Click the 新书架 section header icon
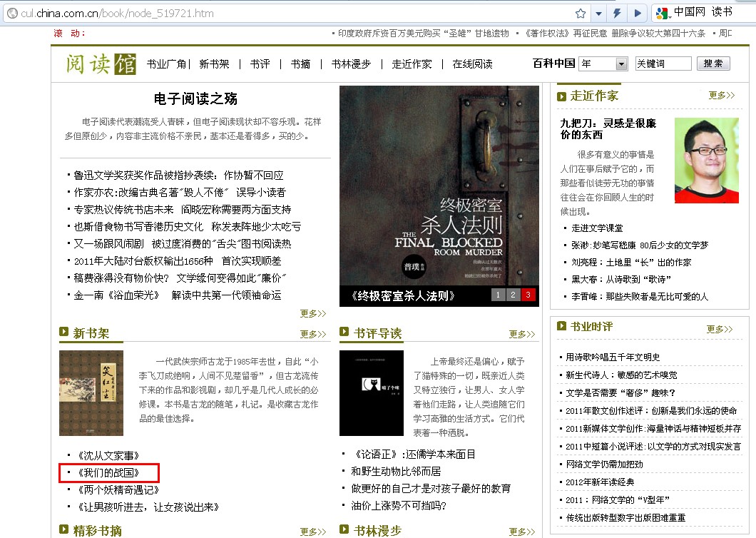This screenshot has height=538, width=756. click(63, 332)
